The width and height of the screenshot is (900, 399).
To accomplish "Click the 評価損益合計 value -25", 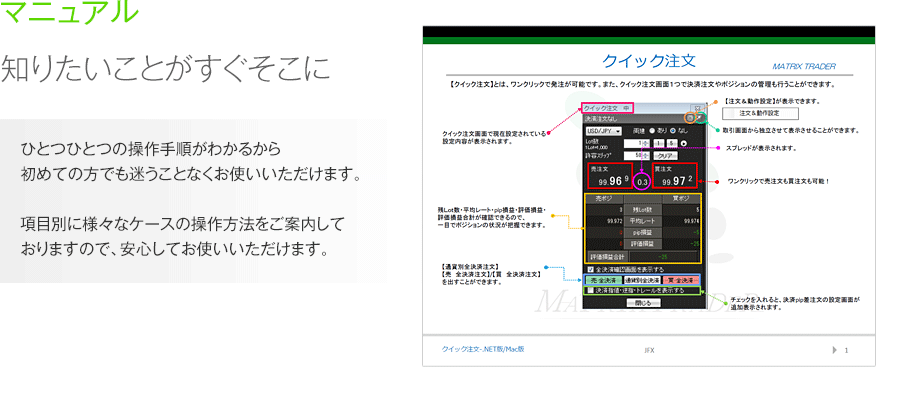I will pos(664,257).
